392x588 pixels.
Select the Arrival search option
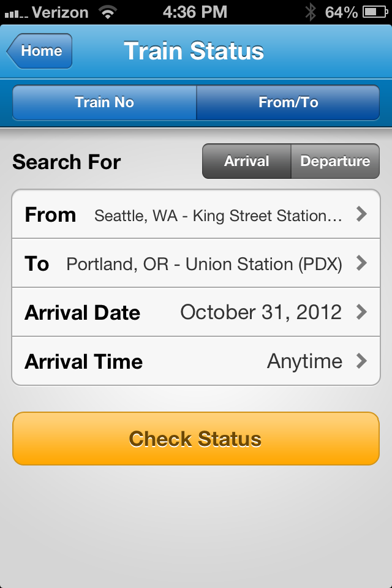(246, 162)
